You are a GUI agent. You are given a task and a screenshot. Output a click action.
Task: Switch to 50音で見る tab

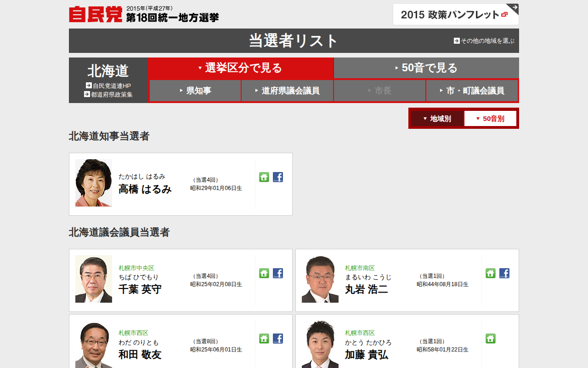coord(426,68)
